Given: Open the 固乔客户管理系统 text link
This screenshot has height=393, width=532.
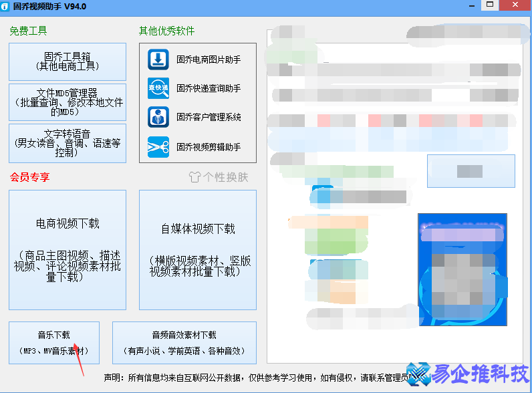Looking at the screenshot, I should point(209,117).
